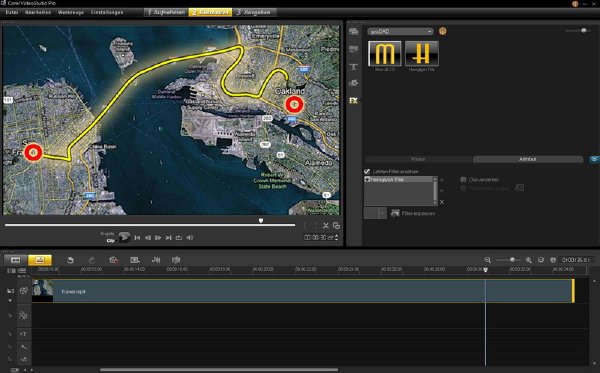Open the Title library T icon
The image size is (600, 373).
tap(354, 67)
